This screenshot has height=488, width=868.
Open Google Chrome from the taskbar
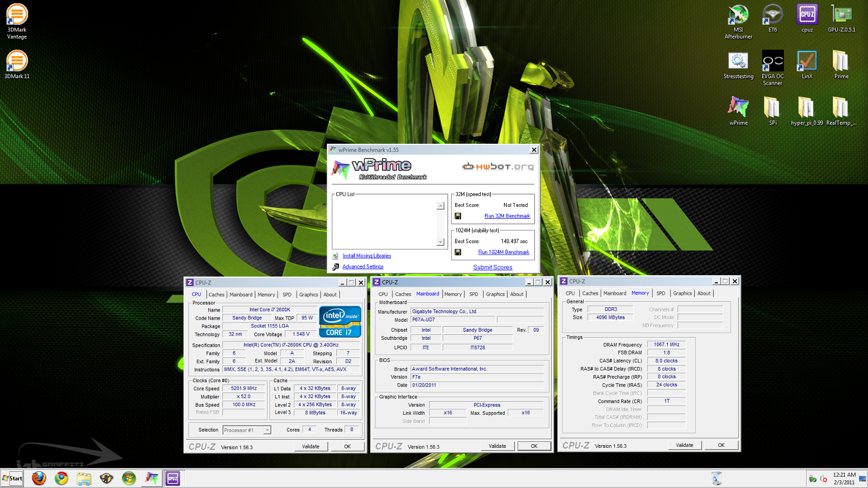[x=61, y=478]
